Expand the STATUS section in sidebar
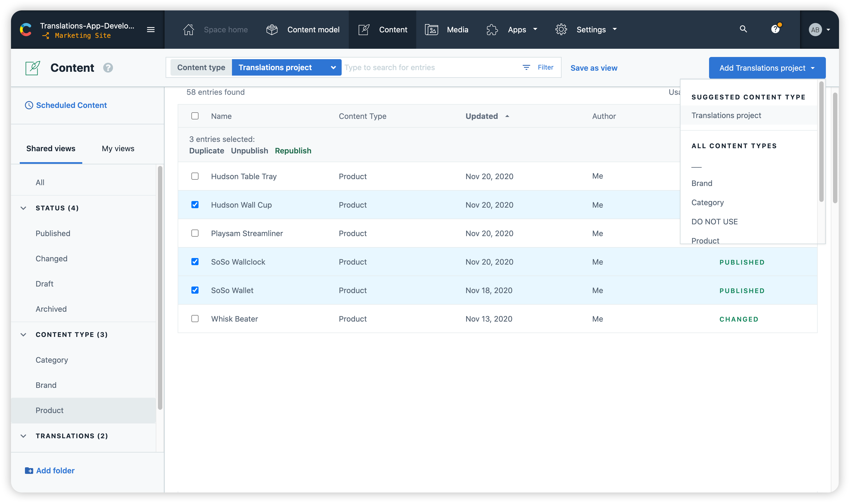This screenshot has height=504, width=850. click(x=23, y=208)
